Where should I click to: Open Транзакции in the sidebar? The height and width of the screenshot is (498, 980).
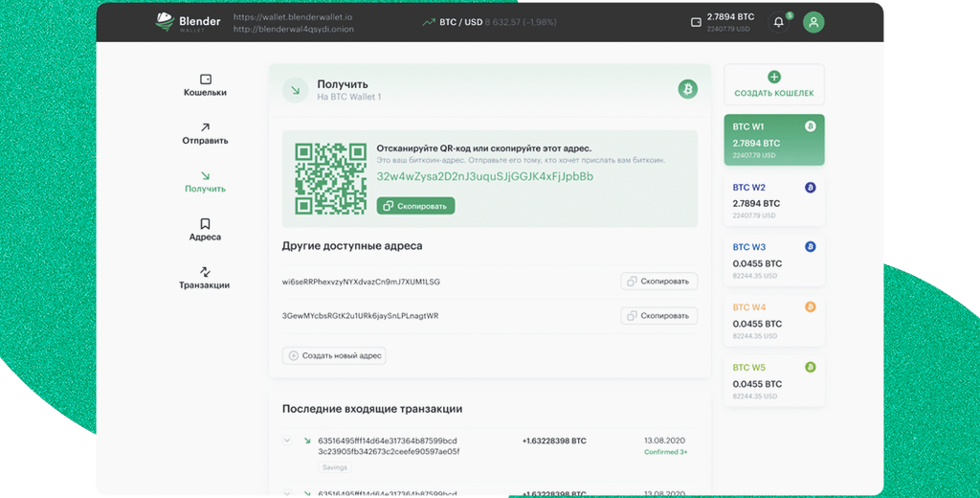[205, 279]
